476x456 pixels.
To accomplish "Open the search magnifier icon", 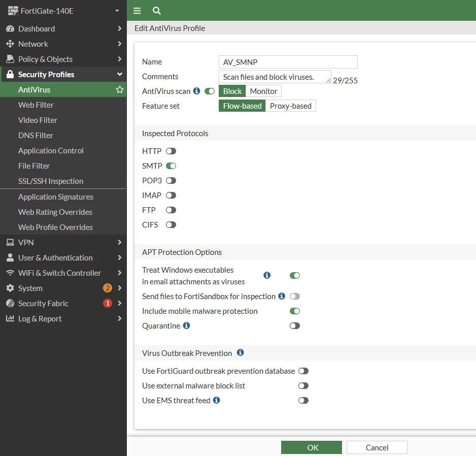I will point(157,11).
